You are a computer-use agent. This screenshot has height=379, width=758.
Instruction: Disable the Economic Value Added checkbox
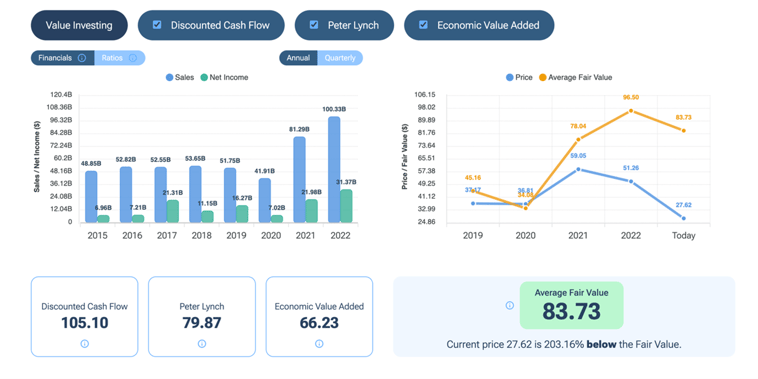point(423,25)
